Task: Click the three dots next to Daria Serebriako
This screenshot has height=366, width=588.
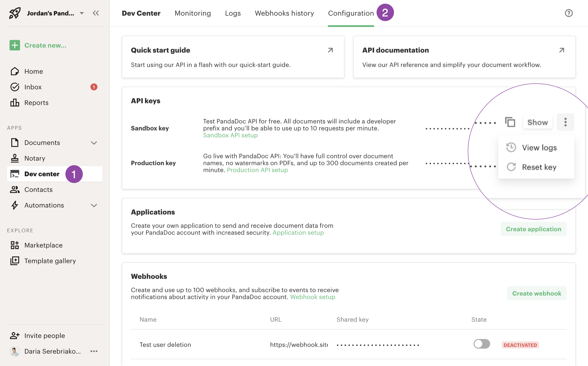Action: tap(94, 351)
